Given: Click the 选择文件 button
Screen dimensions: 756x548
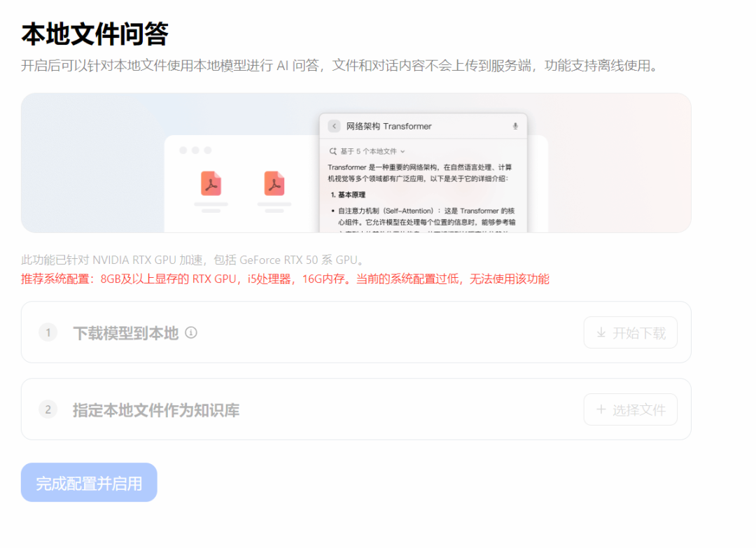Looking at the screenshot, I should point(630,409).
